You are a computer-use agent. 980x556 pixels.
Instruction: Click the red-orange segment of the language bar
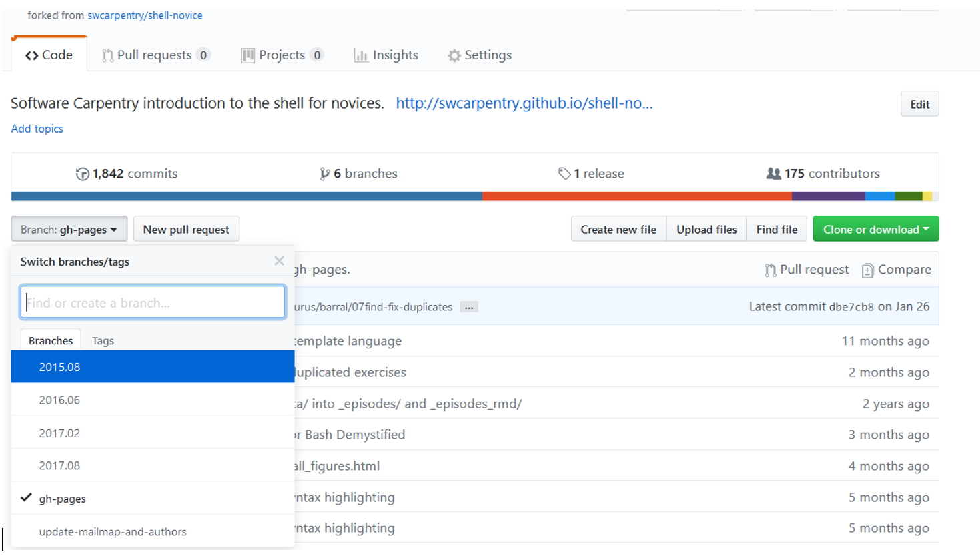(x=637, y=196)
